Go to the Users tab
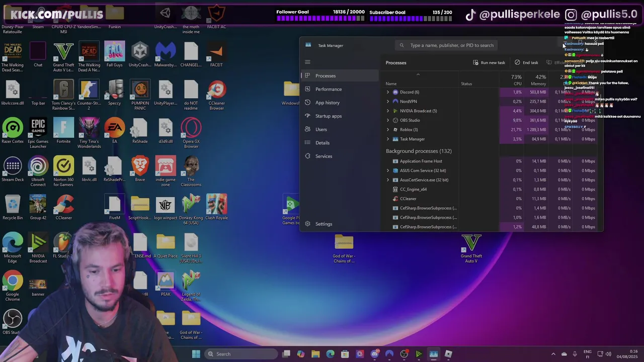The height and width of the screenshot is (362, 644). (x=340, y=129)
